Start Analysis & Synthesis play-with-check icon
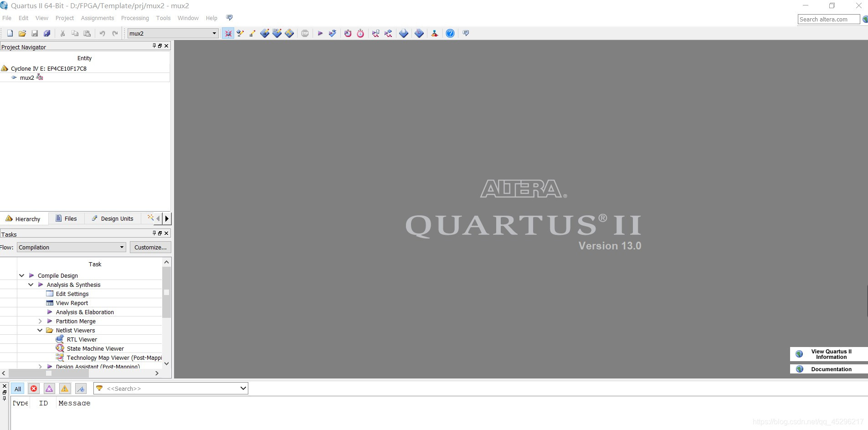The width and height of the screenshot is (868, 430). point(333,33)
